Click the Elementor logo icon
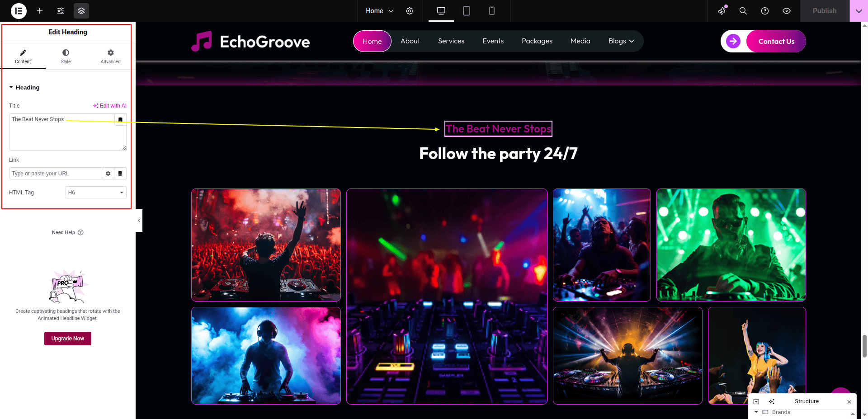Viewport: 868px width, 419px height. point(19,11)
